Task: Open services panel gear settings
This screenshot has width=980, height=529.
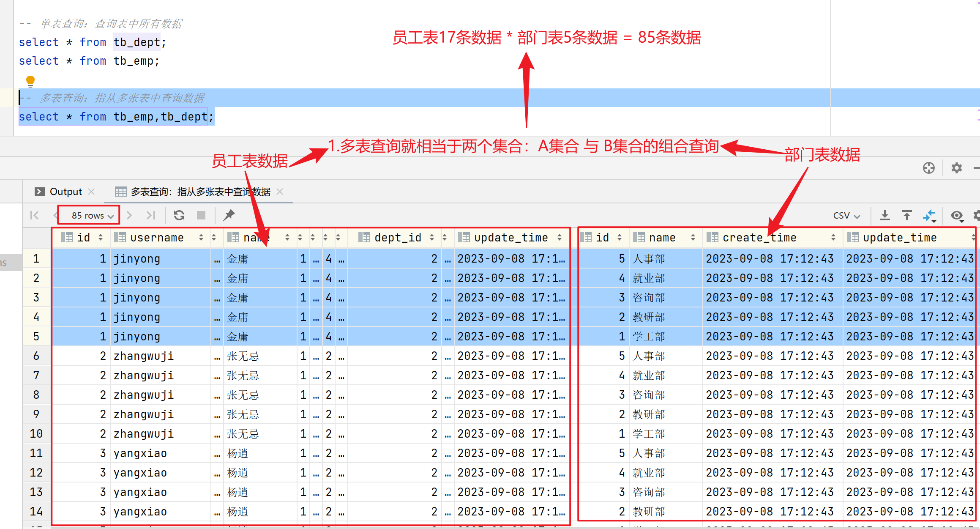Action: pos(957,168)
